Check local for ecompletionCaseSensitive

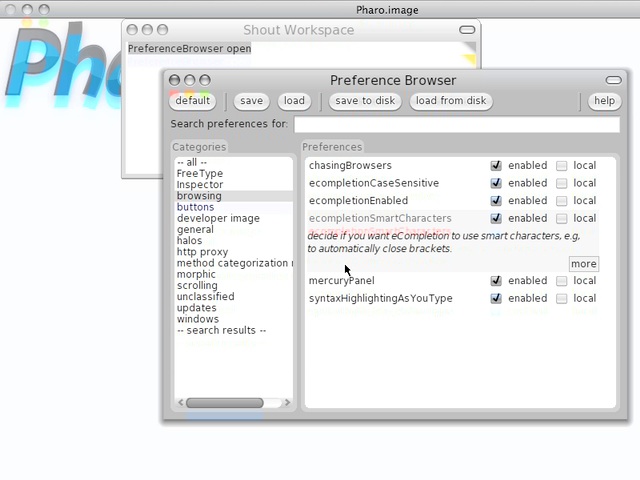click(562, 183)
